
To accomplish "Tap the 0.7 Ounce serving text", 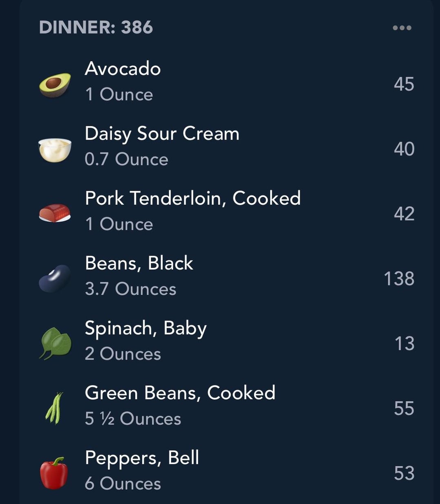I will [126, 159].
